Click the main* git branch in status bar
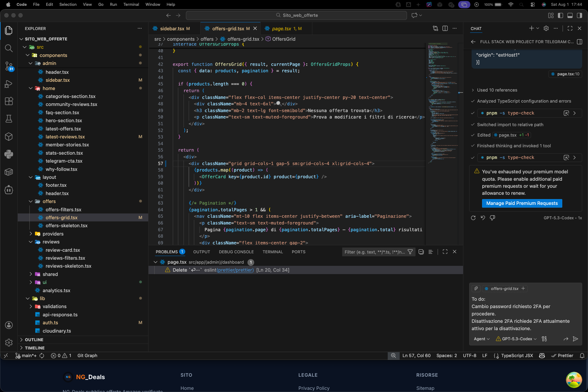The width and height of the screenshot is (588, 392). pos(26,356)
